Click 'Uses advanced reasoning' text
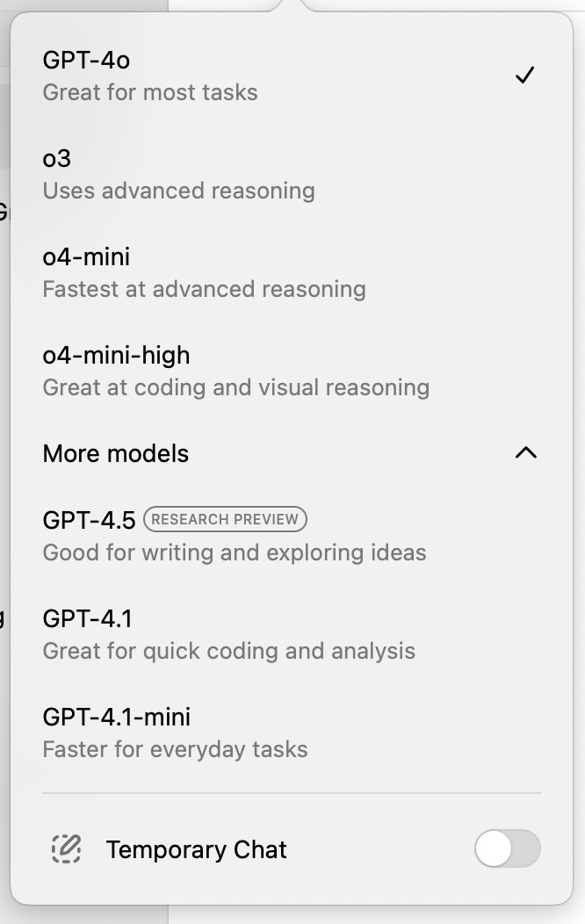Viewport: 585px width, 924px height. [178, 191]
